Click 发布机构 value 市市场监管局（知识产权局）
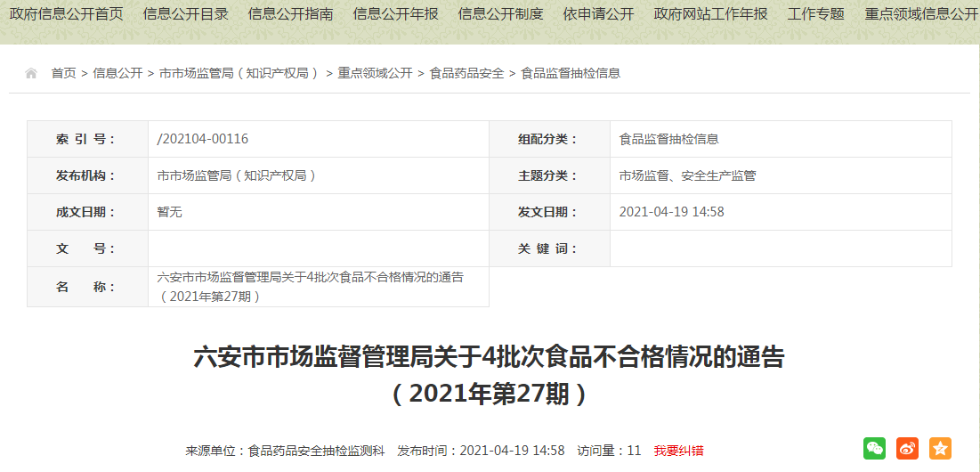Viewport: 980px width, 472px height. [x=237, y=175]
